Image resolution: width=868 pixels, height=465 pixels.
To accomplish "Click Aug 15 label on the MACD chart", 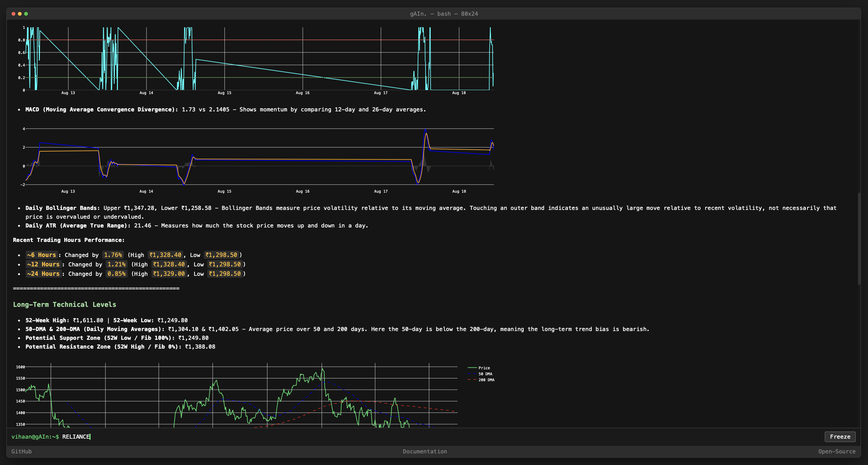I will click(x=225, y=191).
